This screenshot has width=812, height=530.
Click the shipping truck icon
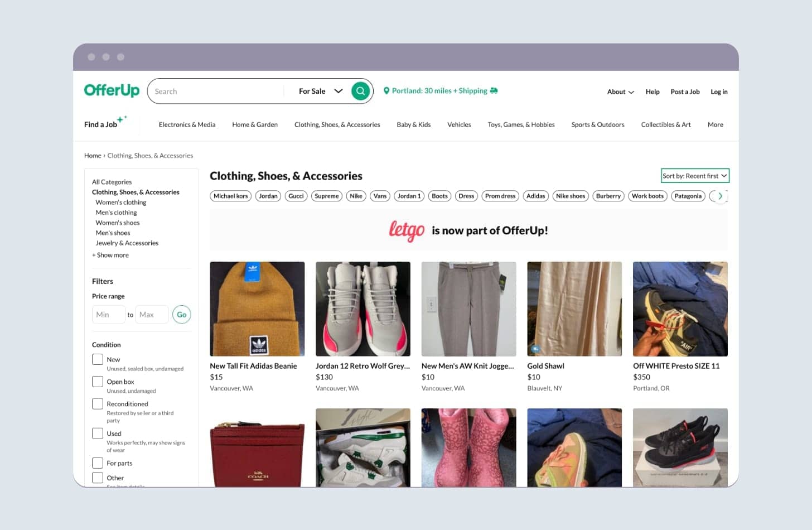pyautogui.click(x=494, y=90)
